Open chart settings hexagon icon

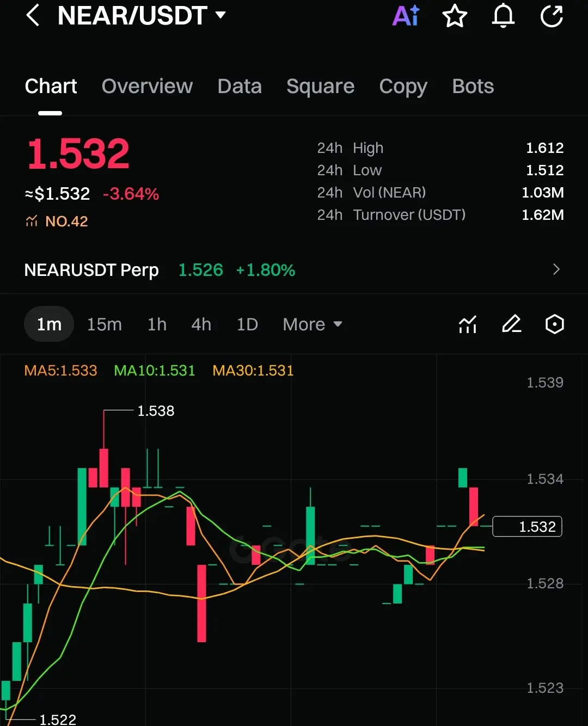554,324
